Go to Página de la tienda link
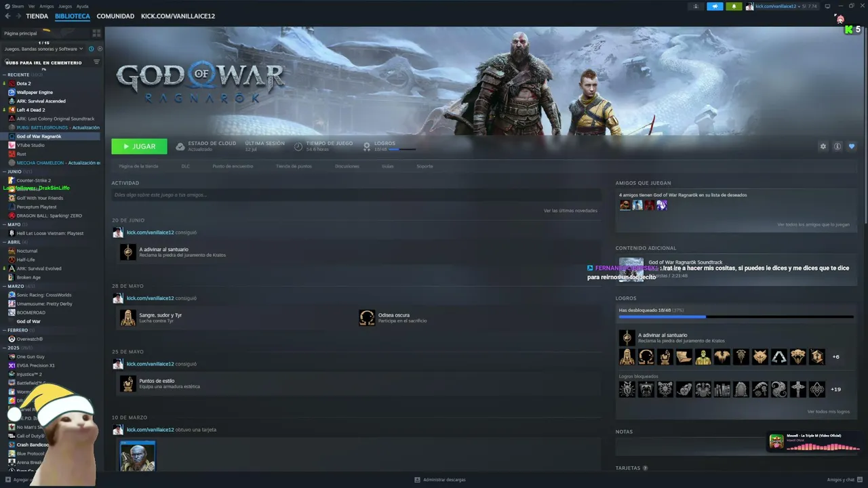This screenshot has height=488, width=868. [x=138, y=166]
